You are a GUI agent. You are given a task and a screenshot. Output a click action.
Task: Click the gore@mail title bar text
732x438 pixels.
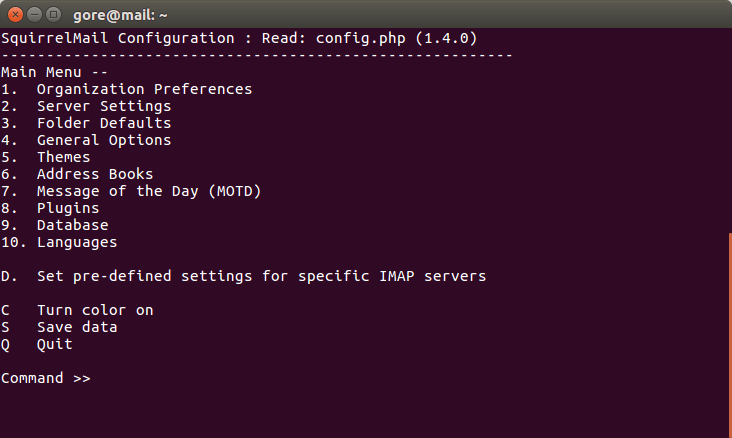[x=117, y=14]
